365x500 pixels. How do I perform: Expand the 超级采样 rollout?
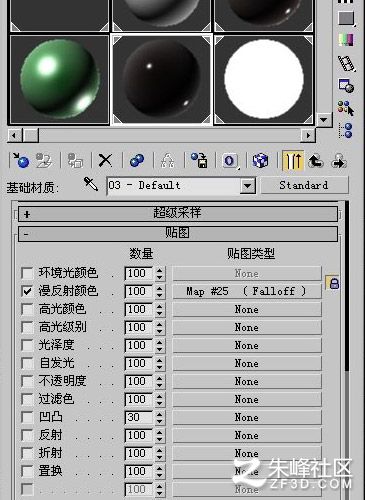tap(178, 214)
